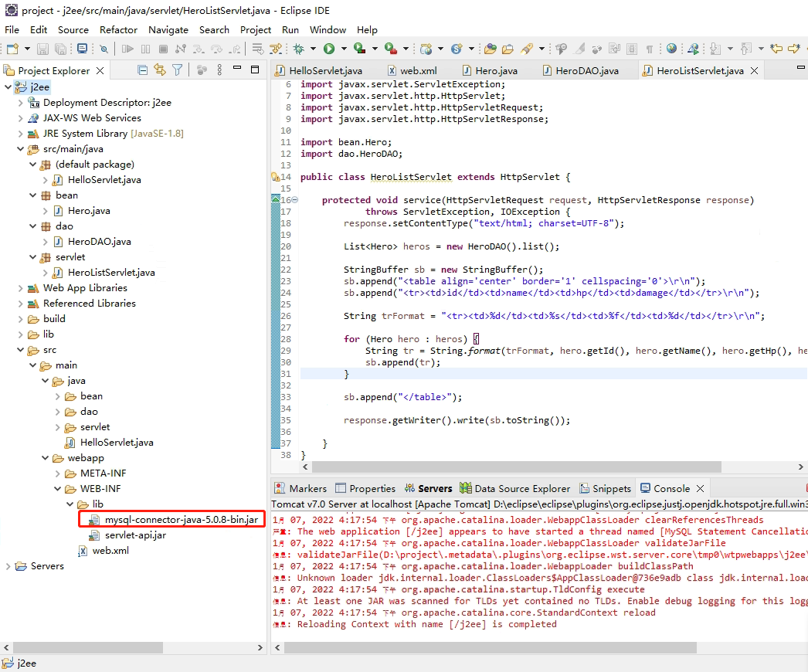Open the Navigate menu

(168, 30)
